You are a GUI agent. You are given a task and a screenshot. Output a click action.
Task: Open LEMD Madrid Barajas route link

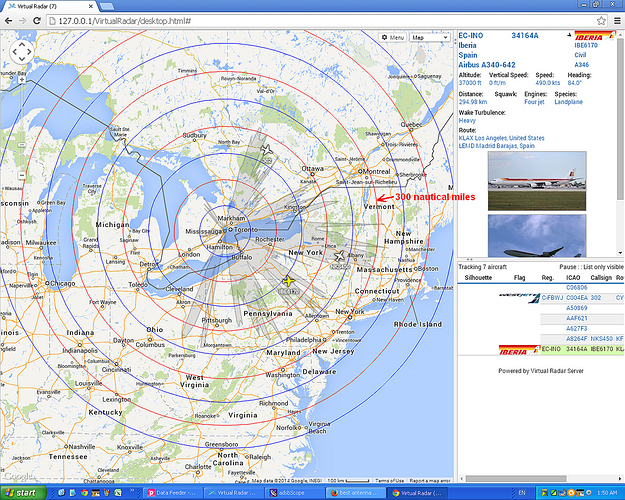(x=496, y=146)
